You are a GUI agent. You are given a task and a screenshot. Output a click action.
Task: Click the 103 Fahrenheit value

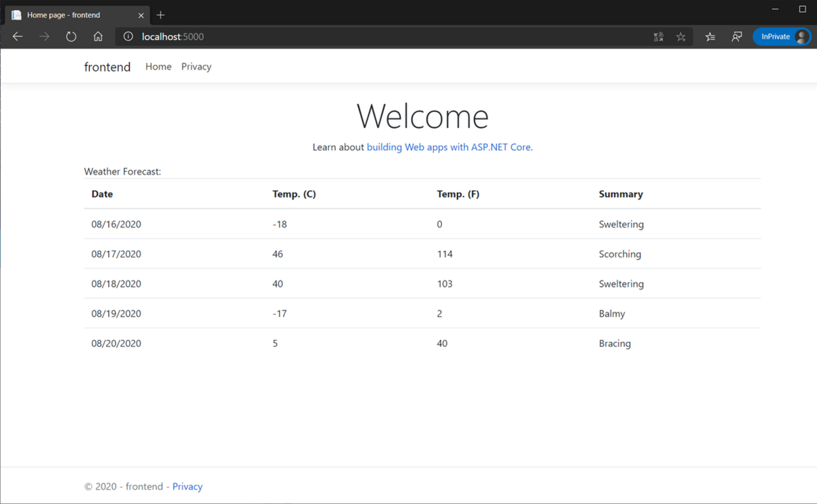(445, 284)
